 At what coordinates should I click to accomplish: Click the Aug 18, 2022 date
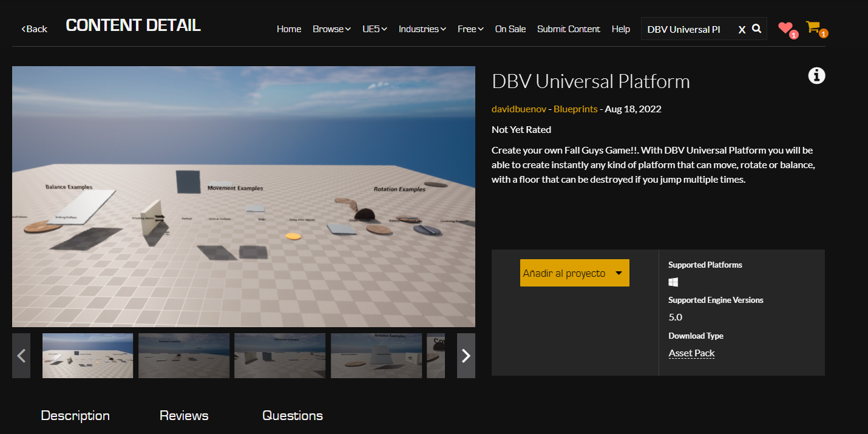pos(633,109)
